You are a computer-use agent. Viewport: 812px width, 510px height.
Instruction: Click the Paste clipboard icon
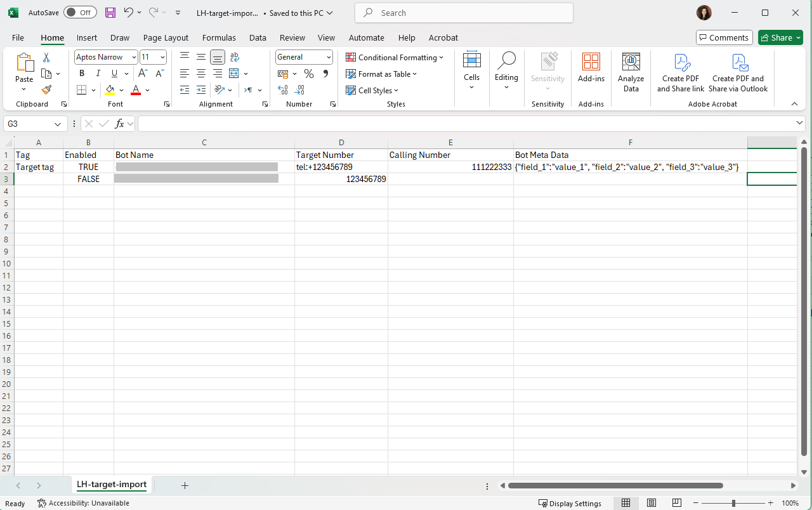24,63
